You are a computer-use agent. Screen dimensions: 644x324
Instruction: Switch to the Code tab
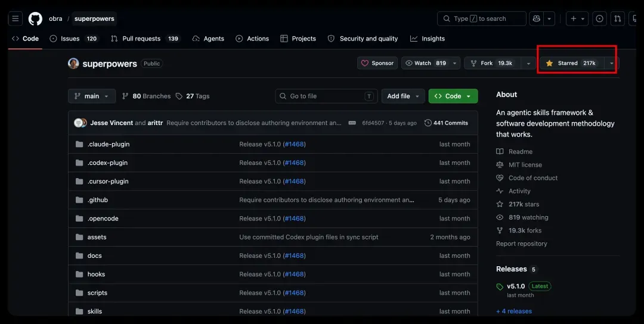pyautogui.click(x=26, y=39)
